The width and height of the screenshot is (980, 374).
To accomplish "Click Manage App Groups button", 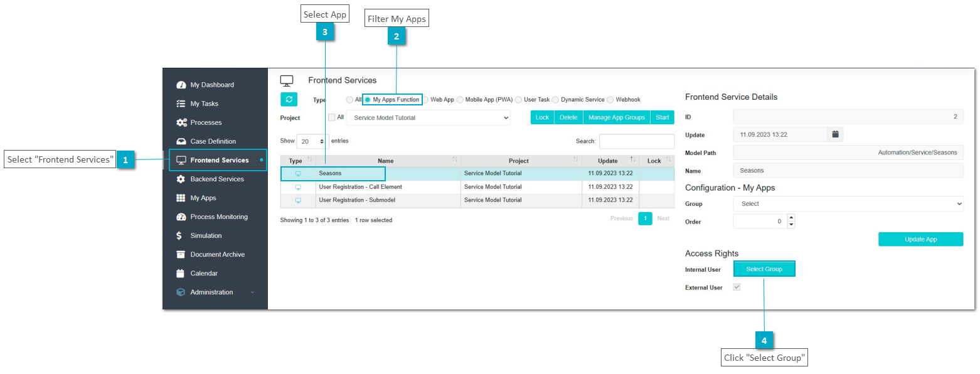I will point(617,117).
